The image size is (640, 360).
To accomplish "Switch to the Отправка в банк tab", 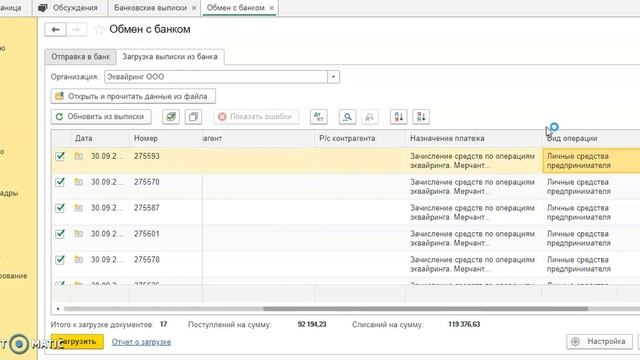I will click(80, 57).
